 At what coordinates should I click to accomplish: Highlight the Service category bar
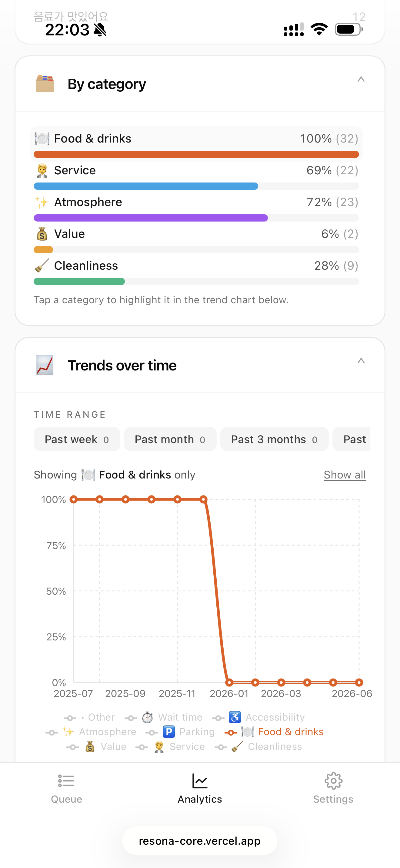[x=196, y=176]
